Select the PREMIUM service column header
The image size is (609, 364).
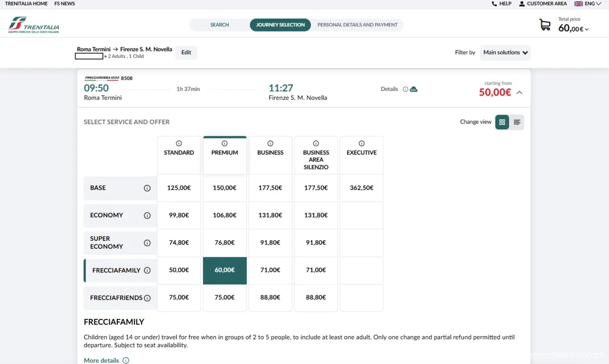pyautogui.click(x=225, y=155)
